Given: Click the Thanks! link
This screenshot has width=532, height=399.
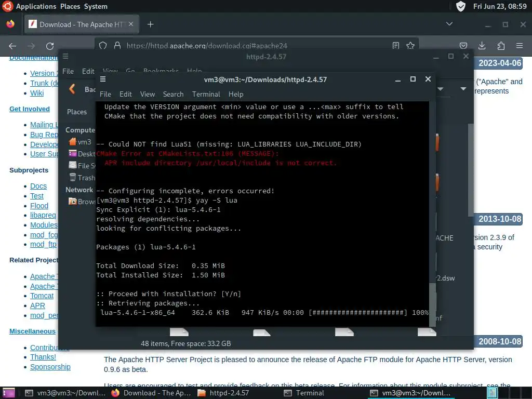Looking at the screenshot, I should tap(43, 357).
